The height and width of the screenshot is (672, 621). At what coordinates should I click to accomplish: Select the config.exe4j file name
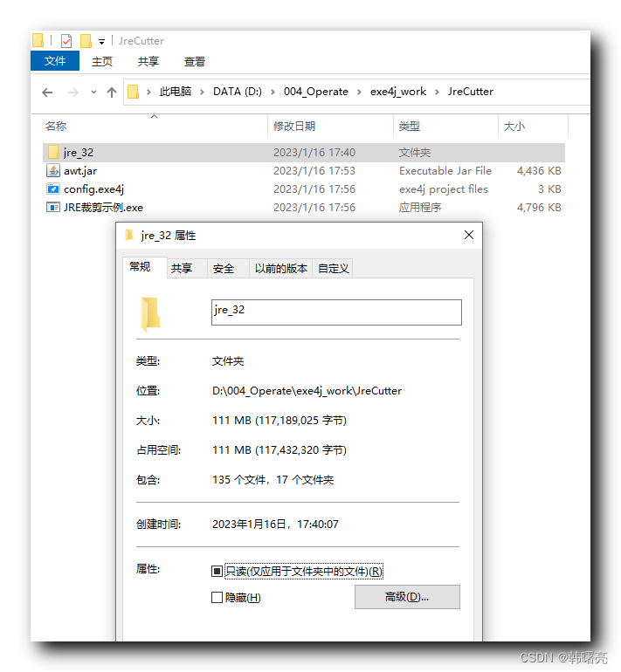point(94,189)
